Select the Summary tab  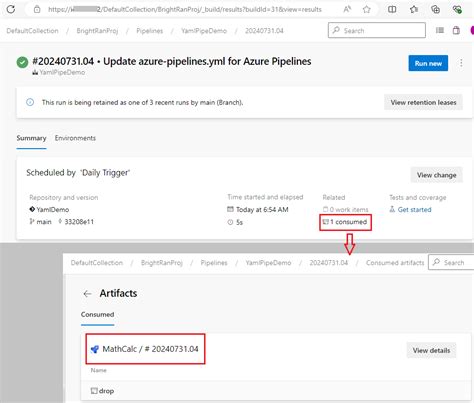point(31,138)
